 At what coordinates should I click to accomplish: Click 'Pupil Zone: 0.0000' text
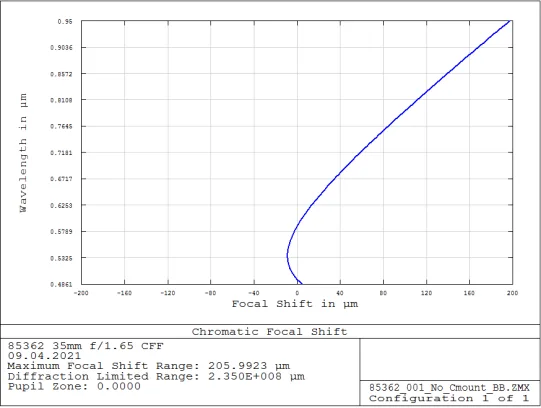(74, 386)
